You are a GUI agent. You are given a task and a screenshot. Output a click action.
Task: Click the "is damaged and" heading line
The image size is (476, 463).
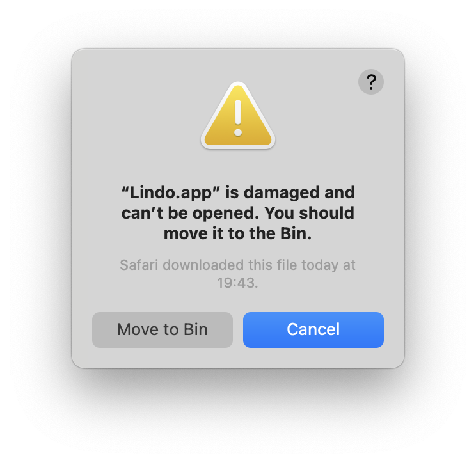(290, 193)
